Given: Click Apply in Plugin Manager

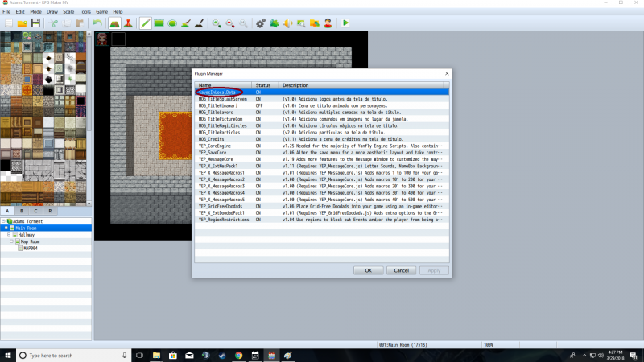Looking at the screenshot, I should click(434, 270).
